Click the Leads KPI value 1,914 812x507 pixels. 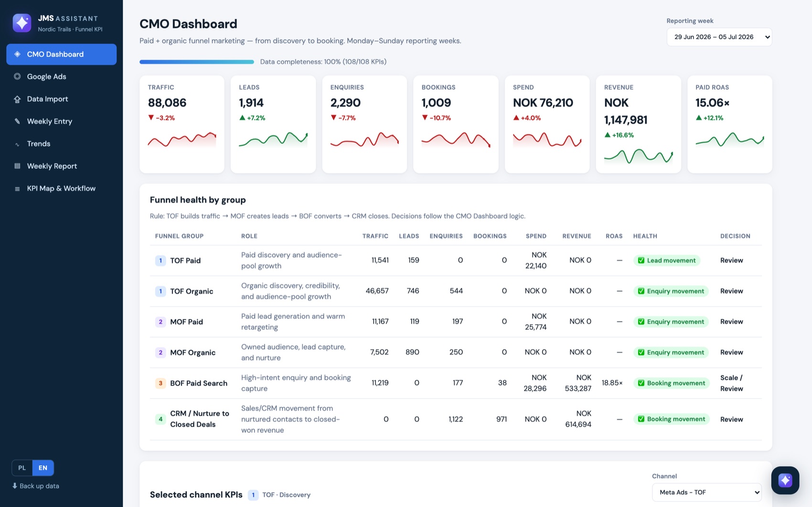point(251,103)
